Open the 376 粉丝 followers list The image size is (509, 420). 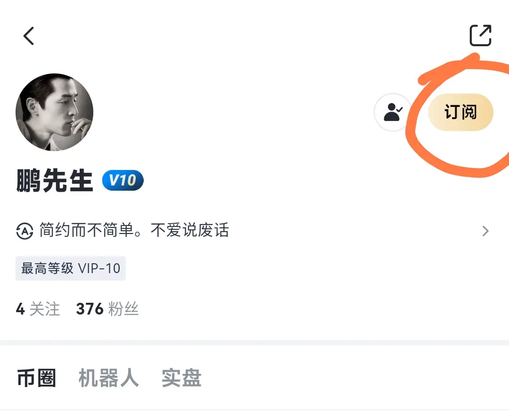point(107,309)
